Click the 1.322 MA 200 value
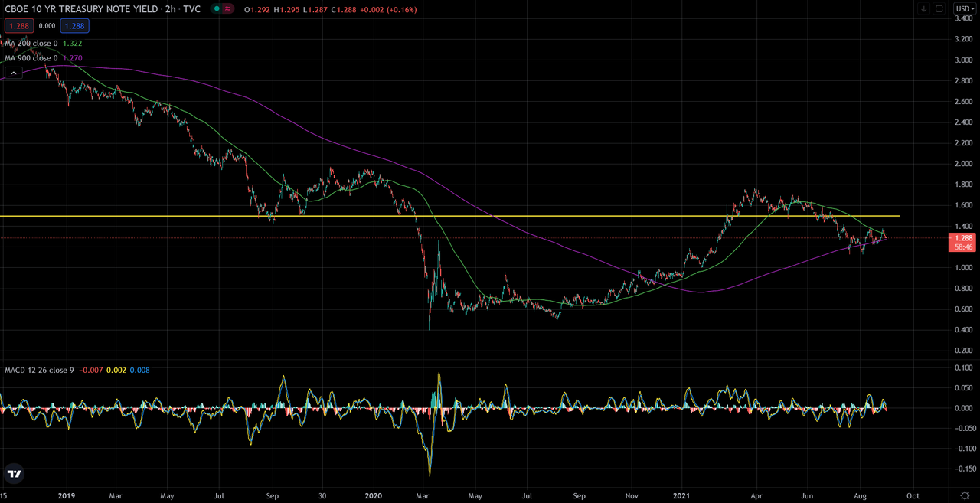This screenshot has height=503, width=980. (x=72, y=44)
